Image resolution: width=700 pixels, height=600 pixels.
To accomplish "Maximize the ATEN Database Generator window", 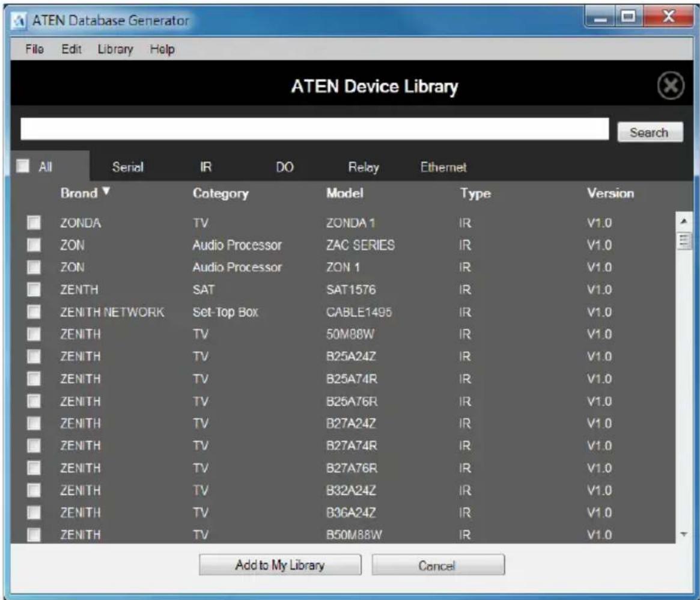I will click(x=629, y=17).
